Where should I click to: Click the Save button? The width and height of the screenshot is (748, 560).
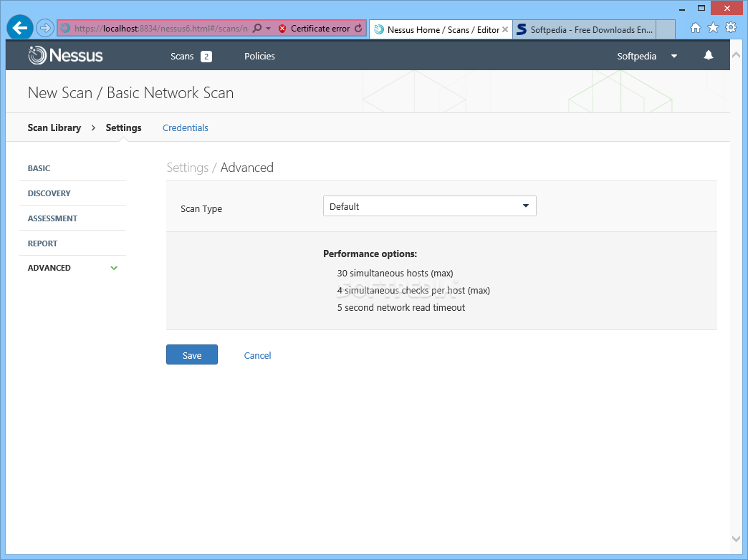click(192, 355)
